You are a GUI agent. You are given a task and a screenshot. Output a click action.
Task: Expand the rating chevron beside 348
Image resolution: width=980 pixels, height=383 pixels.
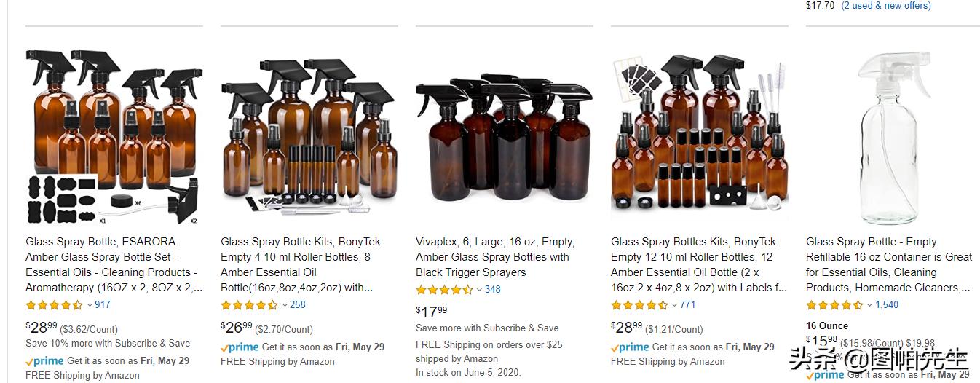coord(480,290)
